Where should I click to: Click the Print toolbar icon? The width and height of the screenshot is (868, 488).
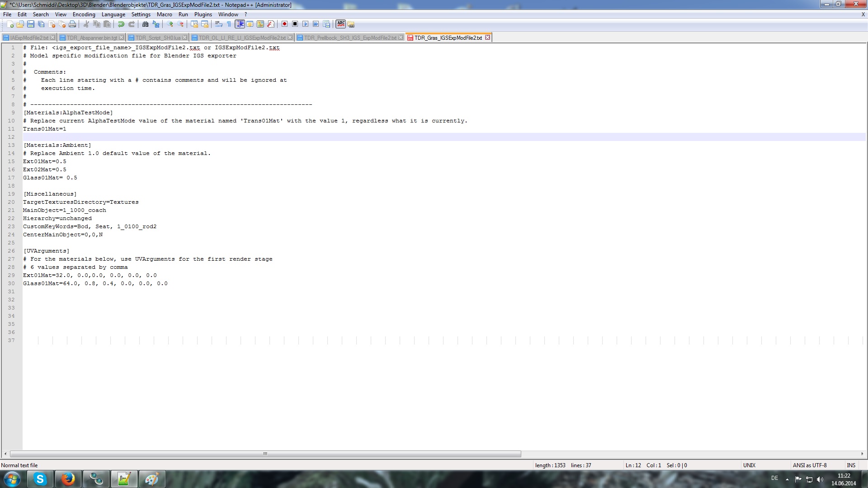(72, 24)
